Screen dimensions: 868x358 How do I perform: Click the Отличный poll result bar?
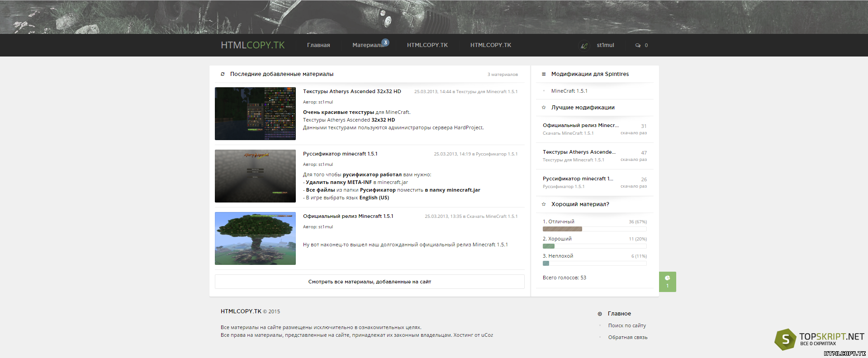595,229
